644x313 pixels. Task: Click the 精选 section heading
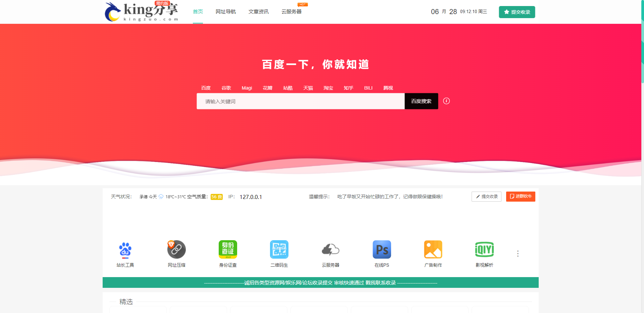[x=126, y=302]
